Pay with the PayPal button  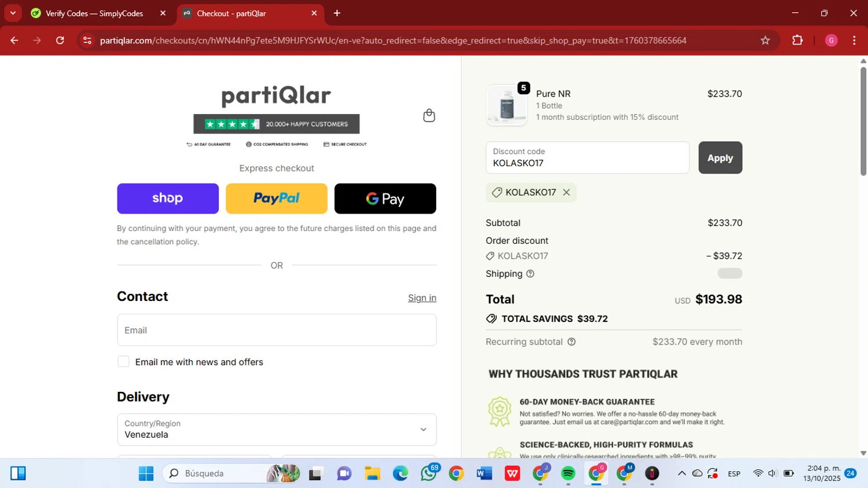[x=277, y=199]
